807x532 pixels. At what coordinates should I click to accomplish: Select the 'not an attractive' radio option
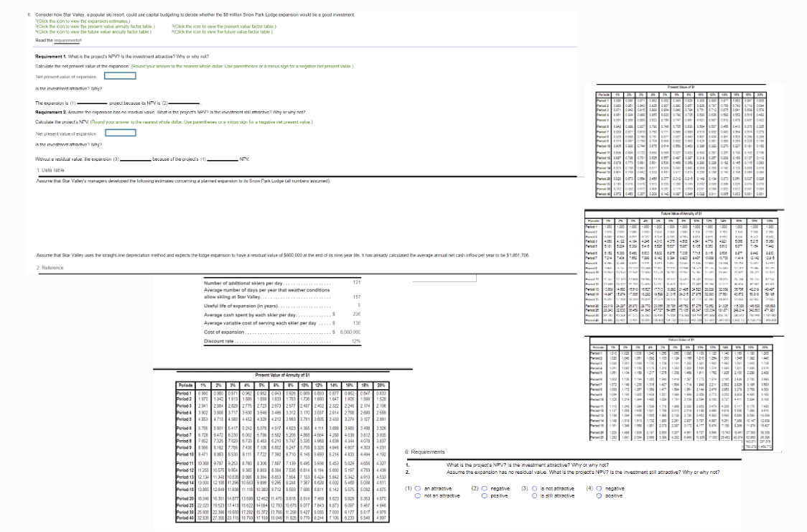(418, 496)
